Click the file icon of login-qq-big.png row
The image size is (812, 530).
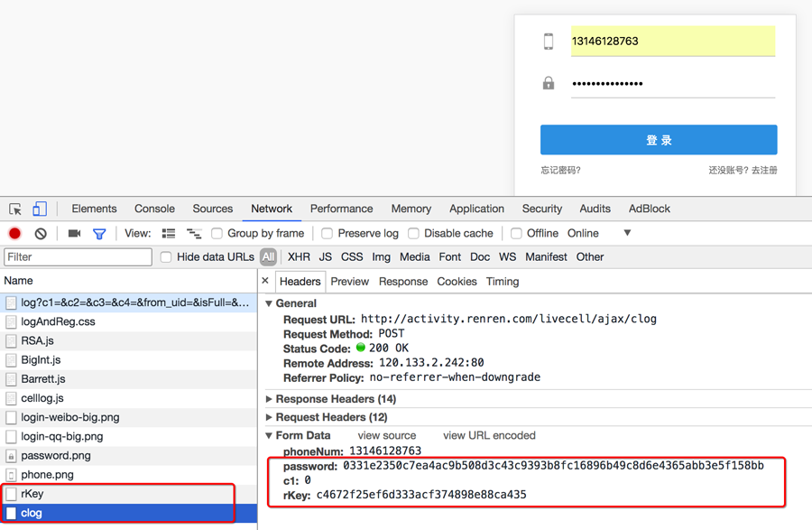pos(11,437)
